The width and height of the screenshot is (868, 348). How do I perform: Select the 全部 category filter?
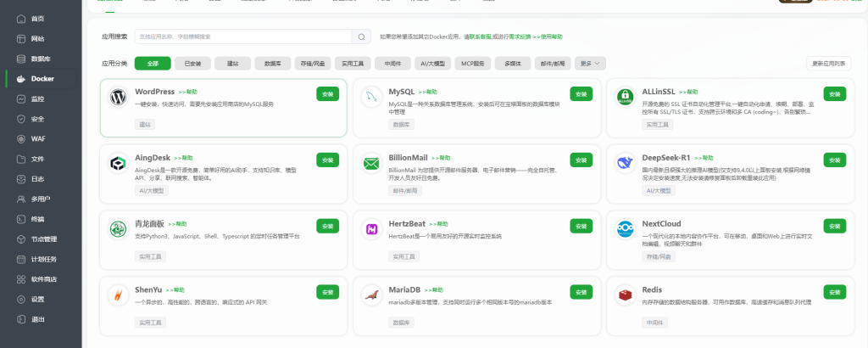[153, 64]
